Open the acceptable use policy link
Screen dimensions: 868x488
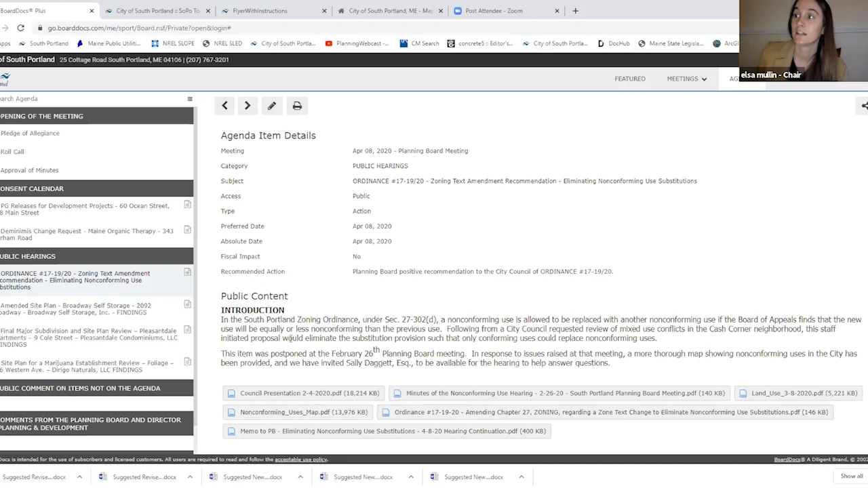point(300,460)
